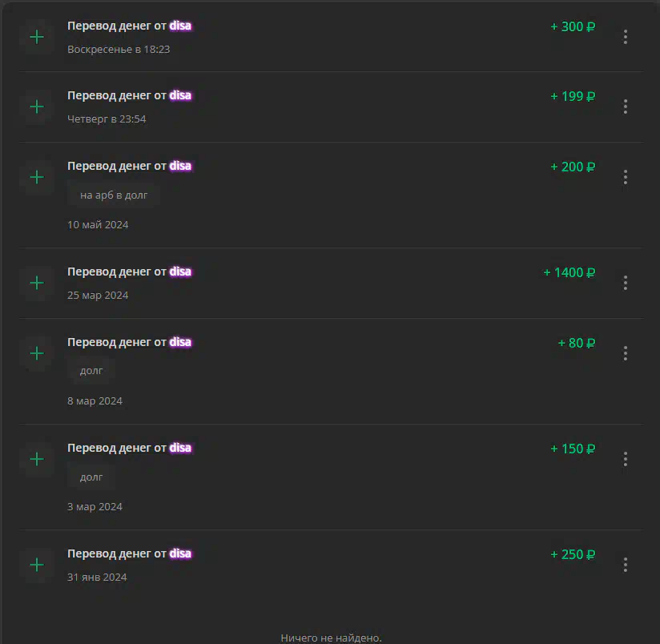This screenshot has width=660, height=644.
Task: Click the 'Четверг в 23:54' timestamp
Action: coord(107,119)
